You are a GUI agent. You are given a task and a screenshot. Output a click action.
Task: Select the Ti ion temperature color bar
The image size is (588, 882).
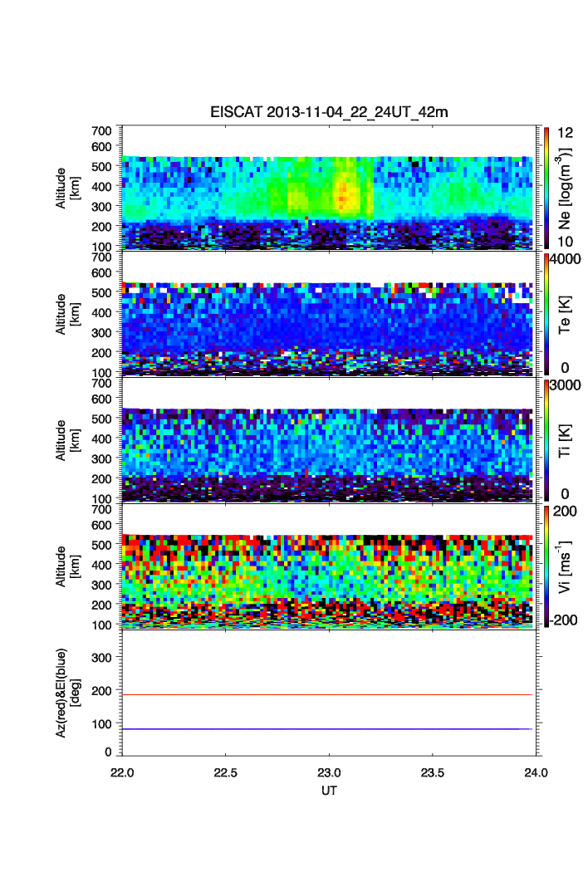click(546, 440)
